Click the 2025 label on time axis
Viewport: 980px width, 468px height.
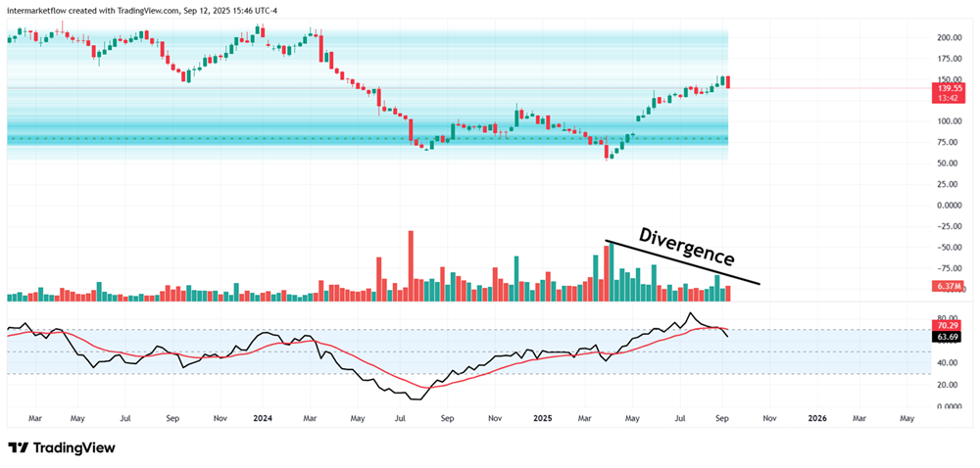(543, 416)
